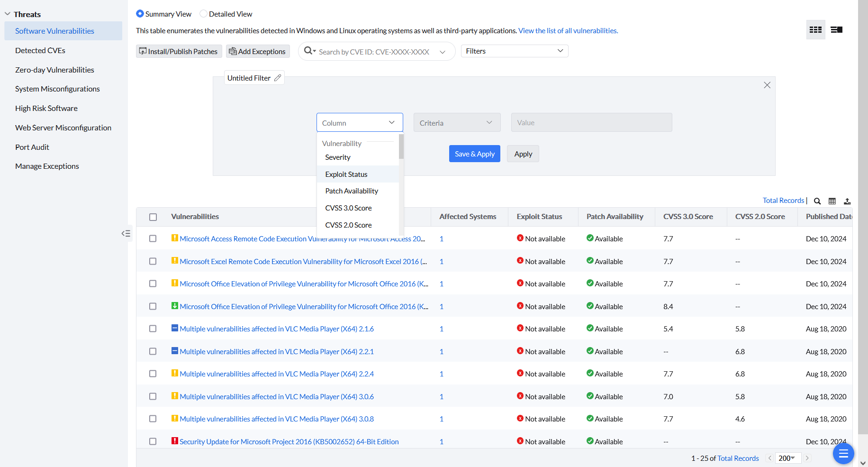The height and width of the screenshot is (467, 868).
Task: Click the export table icon
Action: pos(847,201)
